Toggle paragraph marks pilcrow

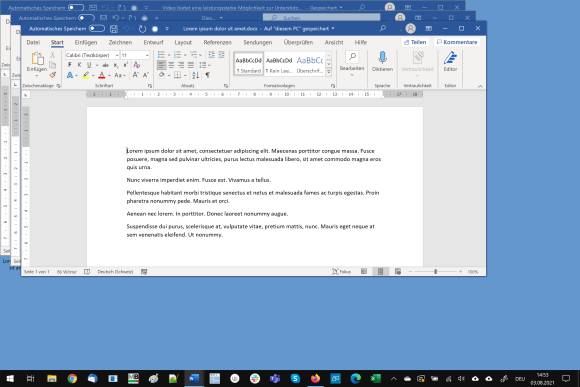(x=208, y=75)
